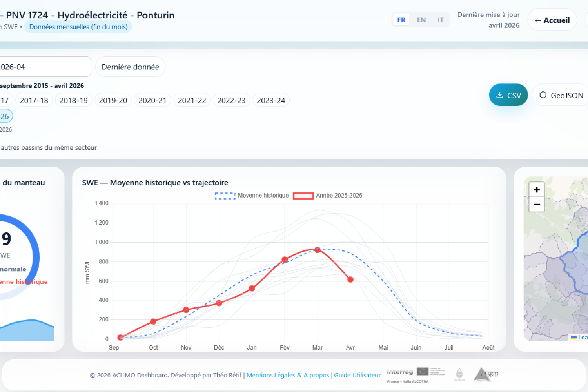The image size is (588, 392).
Task: Click the Mai x-axis label
Action: (x=383, y=347)
